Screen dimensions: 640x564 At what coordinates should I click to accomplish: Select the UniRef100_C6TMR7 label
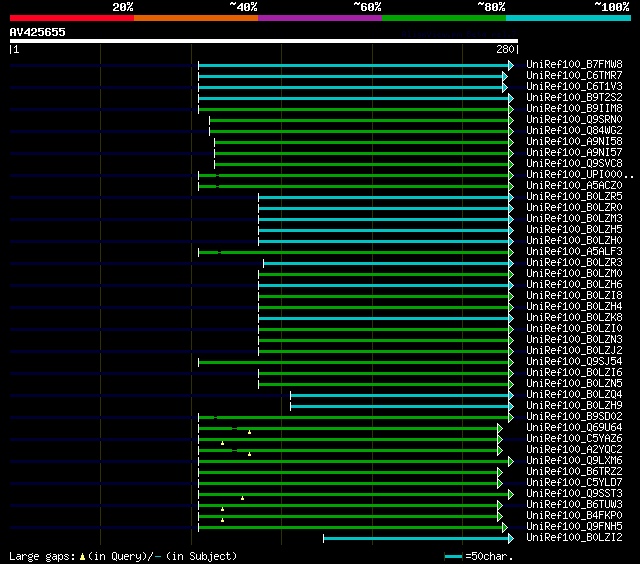tap(574, 75)
